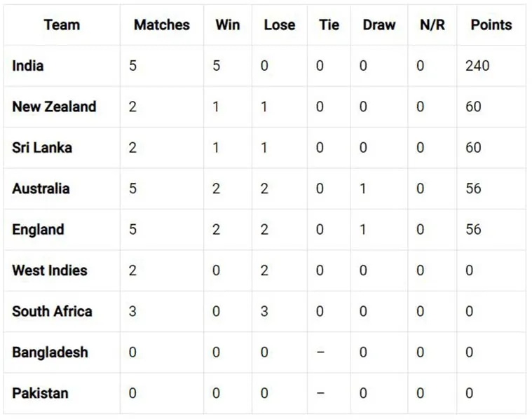This screenshot has height=419, width=532.
Task: Click the Team column header
Action: pos(62,25)
